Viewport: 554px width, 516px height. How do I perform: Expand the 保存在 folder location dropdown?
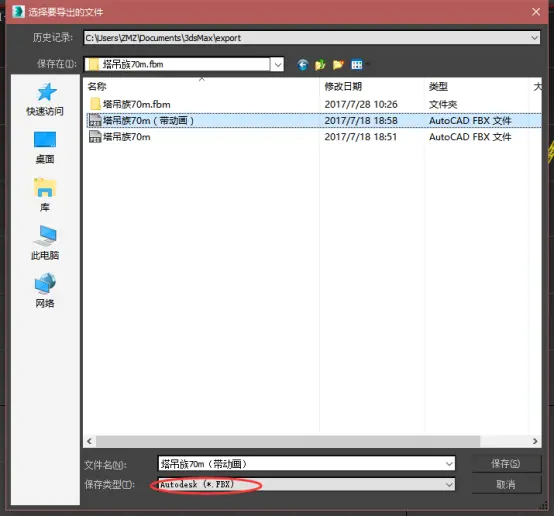click(x=278, y=65)
